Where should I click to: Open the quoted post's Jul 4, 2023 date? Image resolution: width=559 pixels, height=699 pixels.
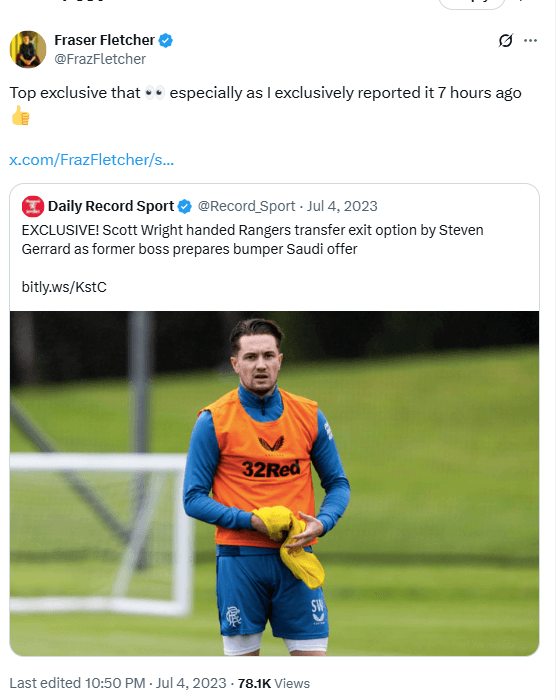[x=342, y=206]
